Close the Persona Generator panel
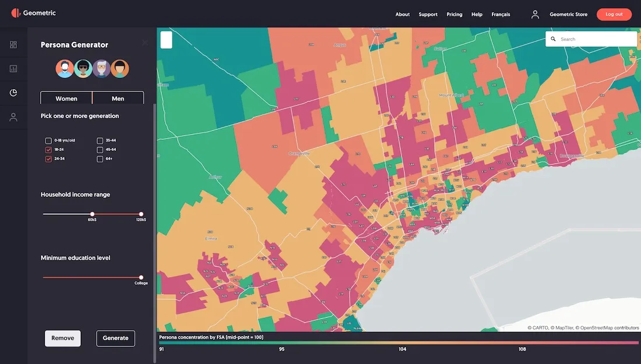 tap(145, 43)
